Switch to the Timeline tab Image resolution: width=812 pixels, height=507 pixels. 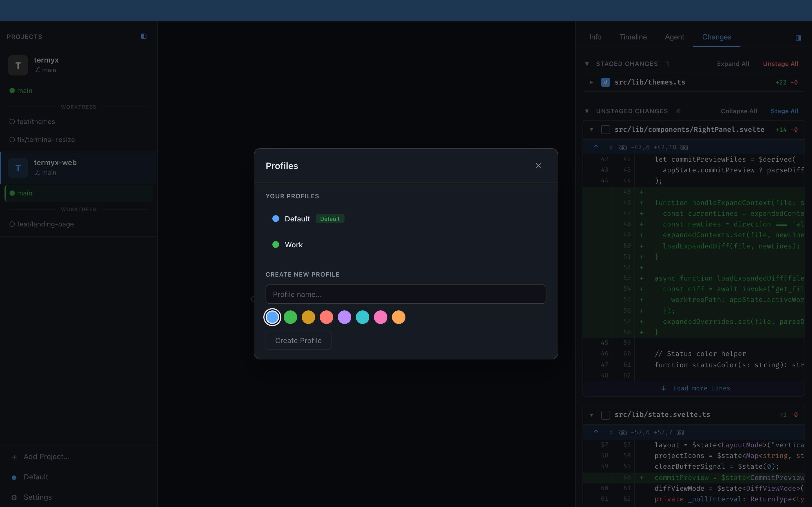click(x=633, y=37)
